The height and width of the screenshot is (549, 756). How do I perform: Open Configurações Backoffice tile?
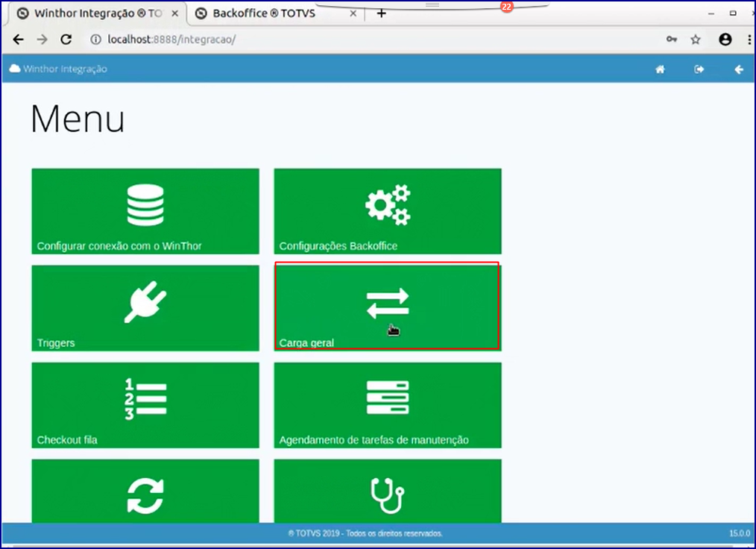(x=388, y=211)
